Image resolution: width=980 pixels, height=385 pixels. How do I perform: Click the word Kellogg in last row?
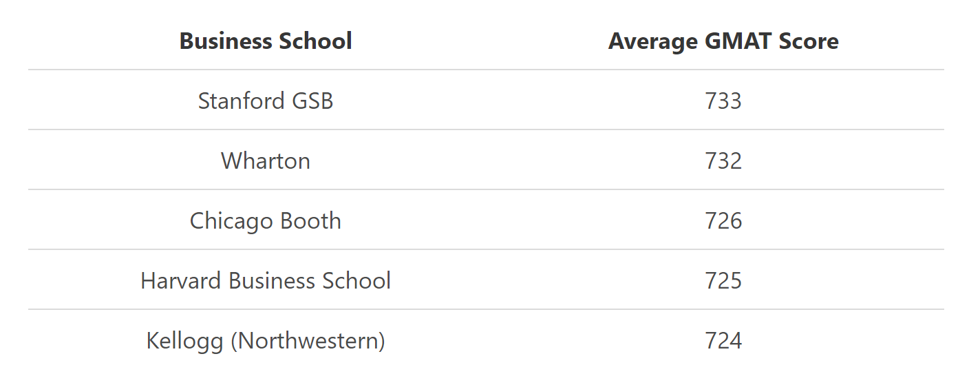pyautogui.click(x=184, y=341)
